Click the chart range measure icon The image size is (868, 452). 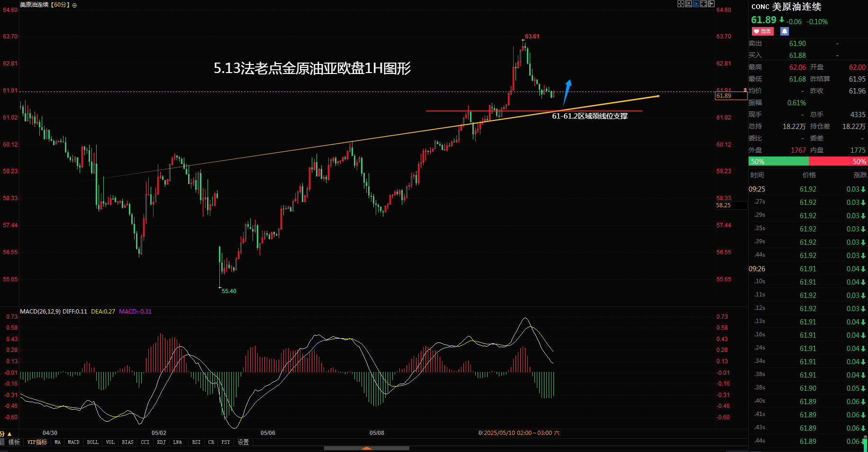tap(688, 4)
